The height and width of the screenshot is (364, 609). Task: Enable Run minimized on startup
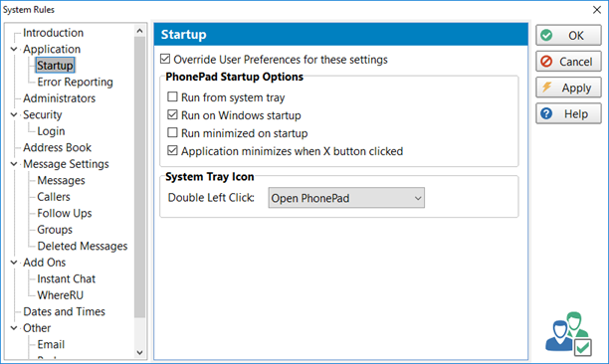pyautogui.click(x=172, y=132)
